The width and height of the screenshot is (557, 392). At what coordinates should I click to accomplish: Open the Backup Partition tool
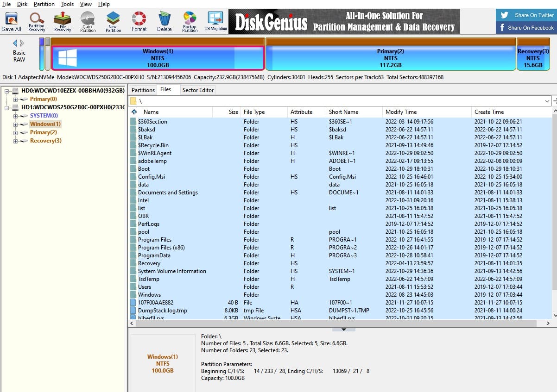190,21
